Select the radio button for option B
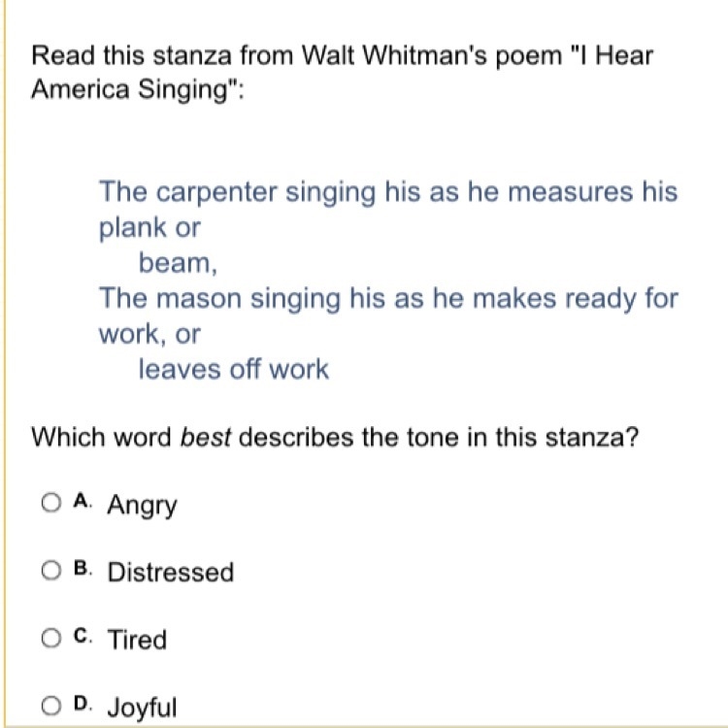 click(51, 571)
